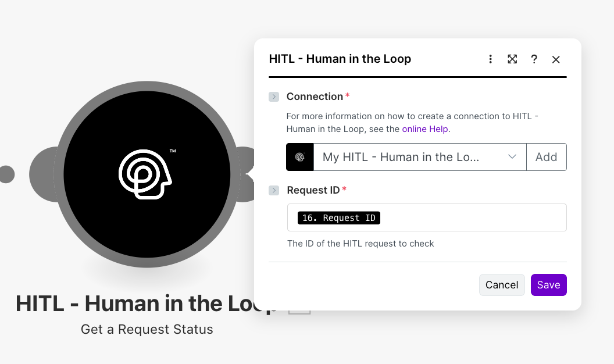Image resolution: width=614 pixels, height=364 pixels.
Task: Open the connection selection dropdown
Action: tap(512, 157)
